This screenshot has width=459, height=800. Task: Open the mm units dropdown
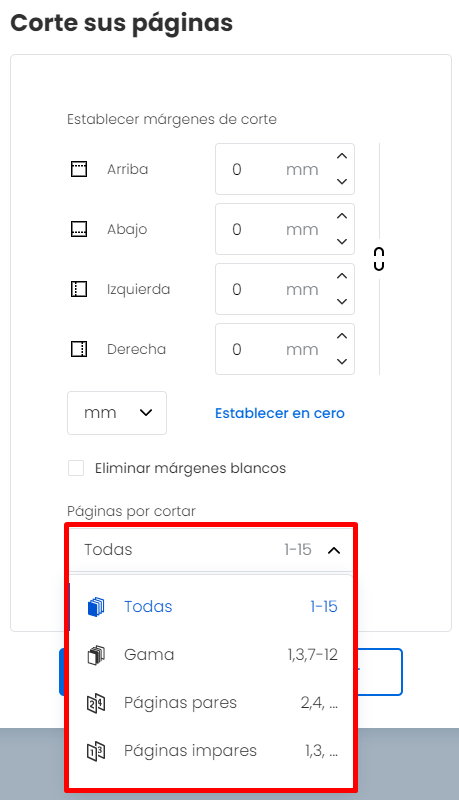[117, 413]
